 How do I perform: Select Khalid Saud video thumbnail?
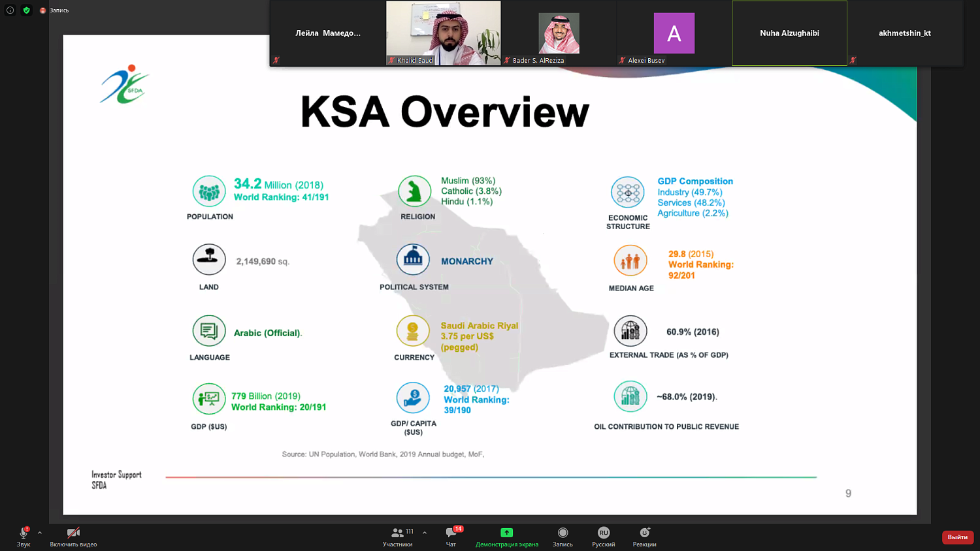pyautogui.click(x=444, y=33)
